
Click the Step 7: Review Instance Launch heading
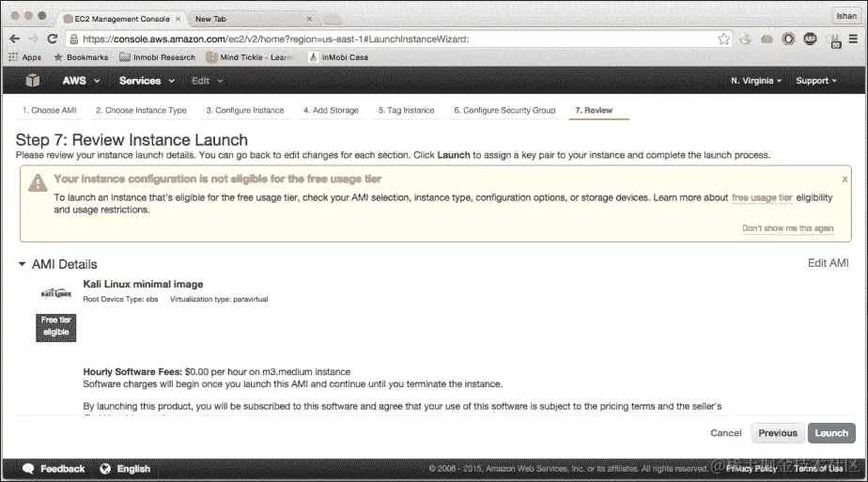[132, 140]
